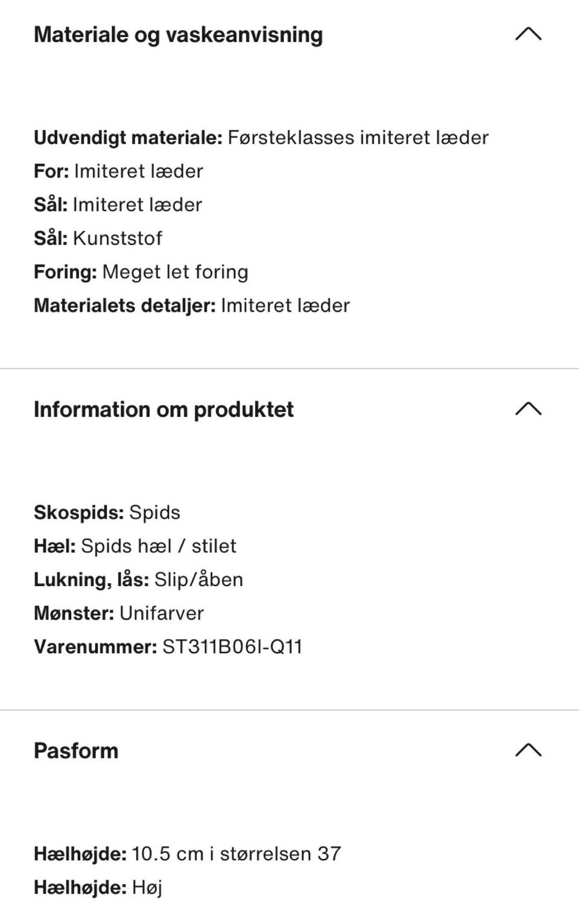The width and height of the screenshot is (579, 924).
Task: Click the For: Imiteret læder line
Action: pyautogui.click(x=118, y=171)
